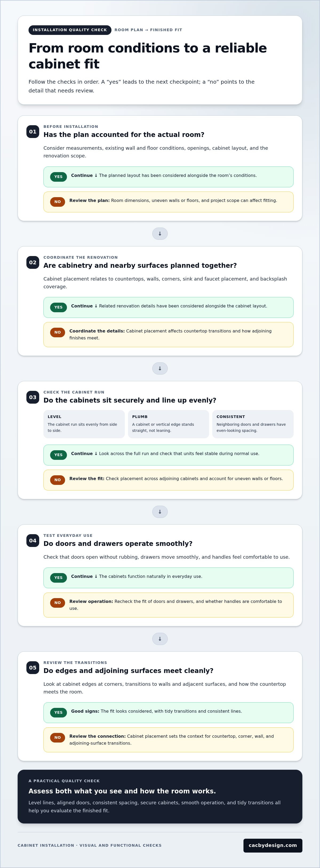Click the down arrow between steps 02 and 03
The height and width of the screenshot is (868, 320).
click(x=160, y=368)
